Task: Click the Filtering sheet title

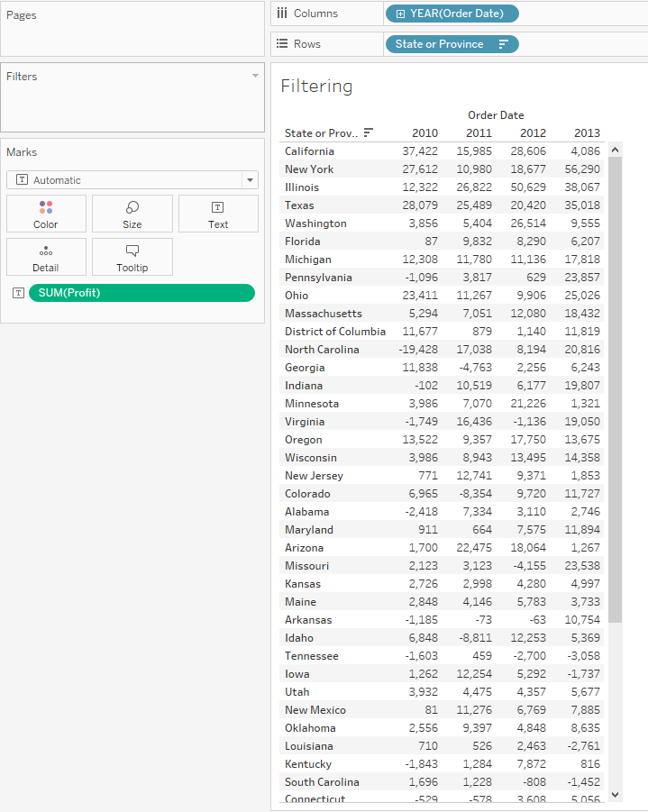Action: point(316,86)
